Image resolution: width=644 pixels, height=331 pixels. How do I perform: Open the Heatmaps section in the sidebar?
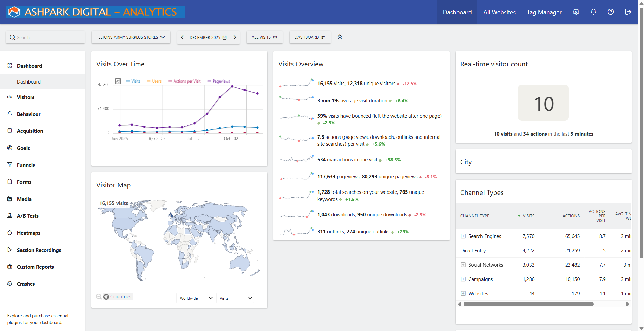pos(29,233)
